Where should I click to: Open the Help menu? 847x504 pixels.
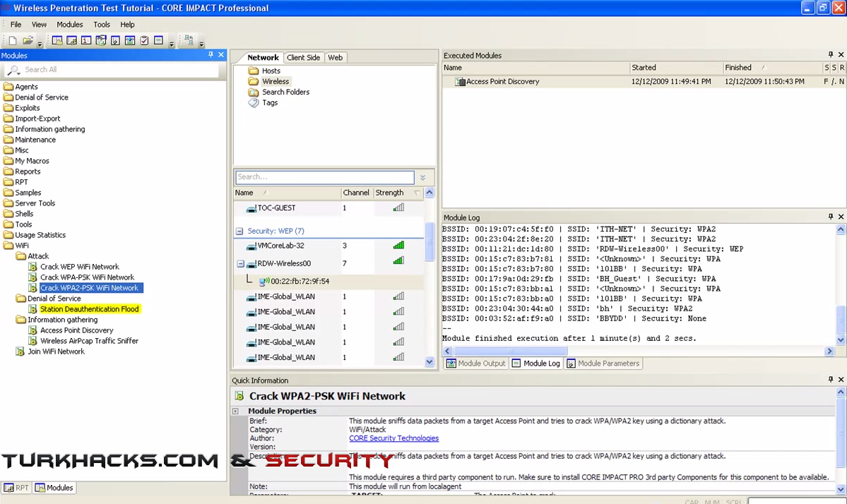[x=127, y=24]
